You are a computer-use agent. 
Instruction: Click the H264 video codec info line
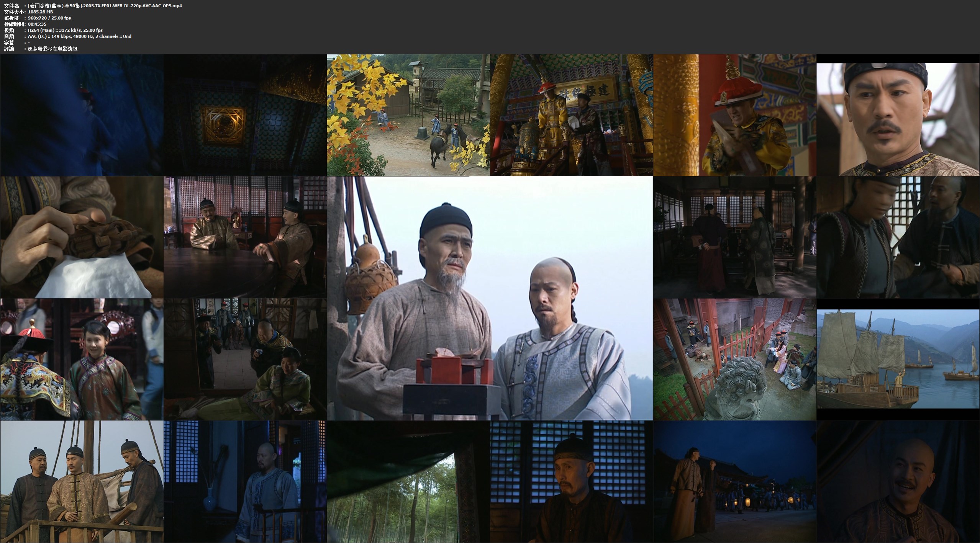[65, 30]
